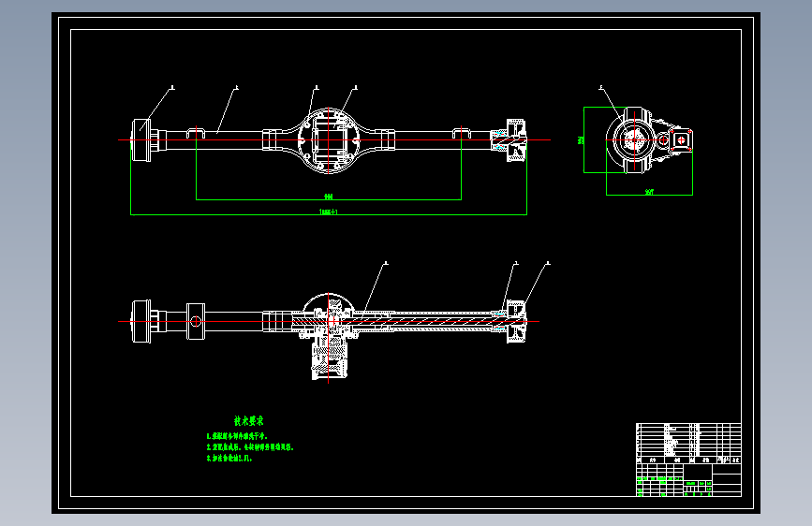Pick the spring-seat spacing dimension text
Image resolution: width=812 pixels, height=526 pixels.
pos(329,197)
